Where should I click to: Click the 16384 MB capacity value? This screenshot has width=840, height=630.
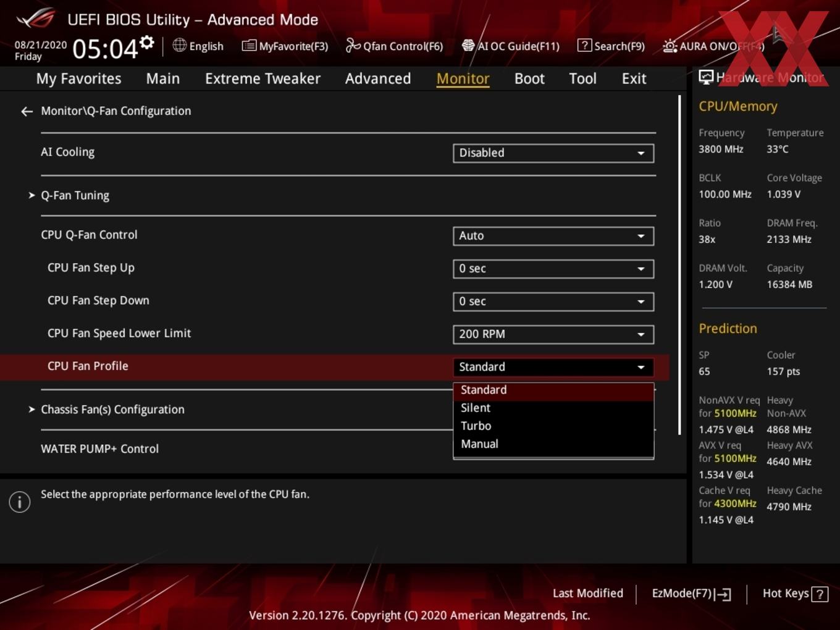(789, 285)
